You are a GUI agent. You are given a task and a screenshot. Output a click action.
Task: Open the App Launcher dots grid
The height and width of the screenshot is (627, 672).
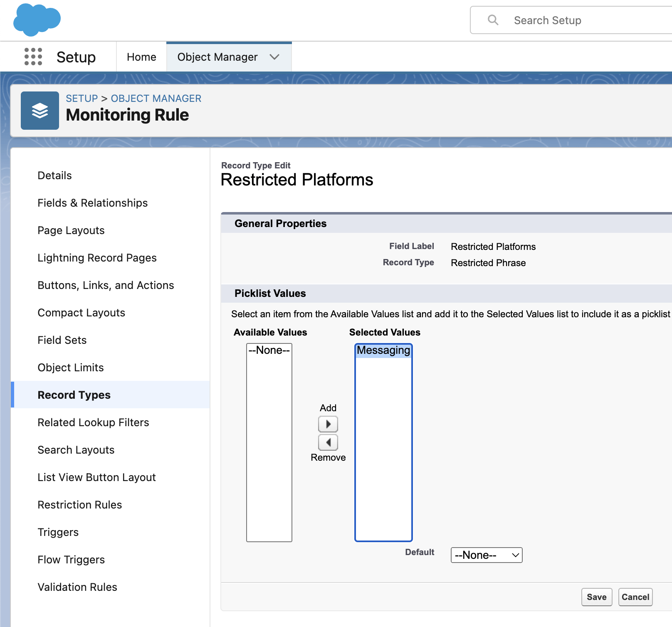tap(33, 57)
